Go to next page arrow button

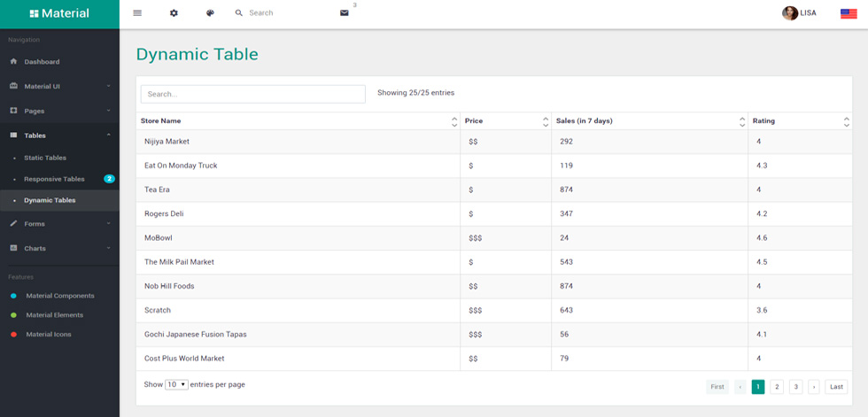pos(814,387)
